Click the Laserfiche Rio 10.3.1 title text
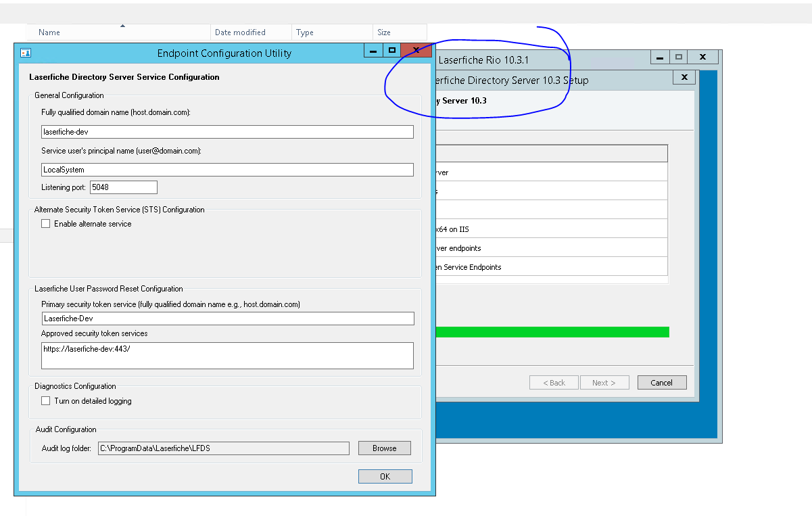This screenshot has height=516, width=812. pos(484,60)
